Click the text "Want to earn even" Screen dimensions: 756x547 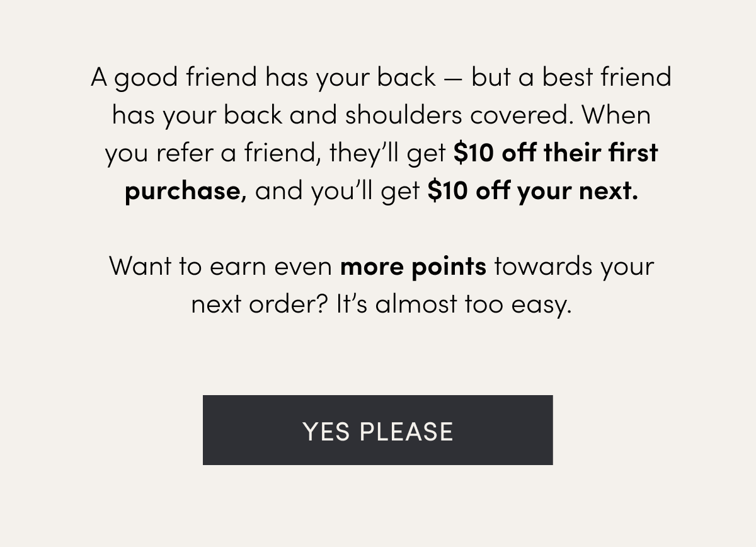221,266
